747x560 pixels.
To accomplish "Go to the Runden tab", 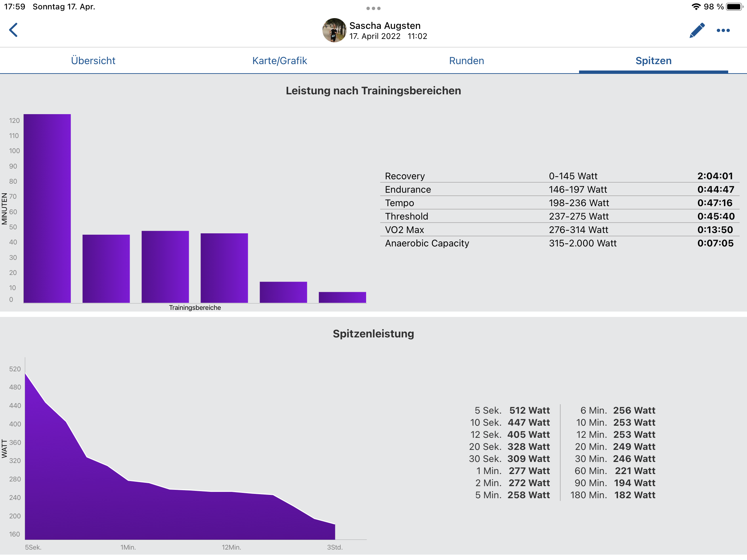I will point(466,61).
